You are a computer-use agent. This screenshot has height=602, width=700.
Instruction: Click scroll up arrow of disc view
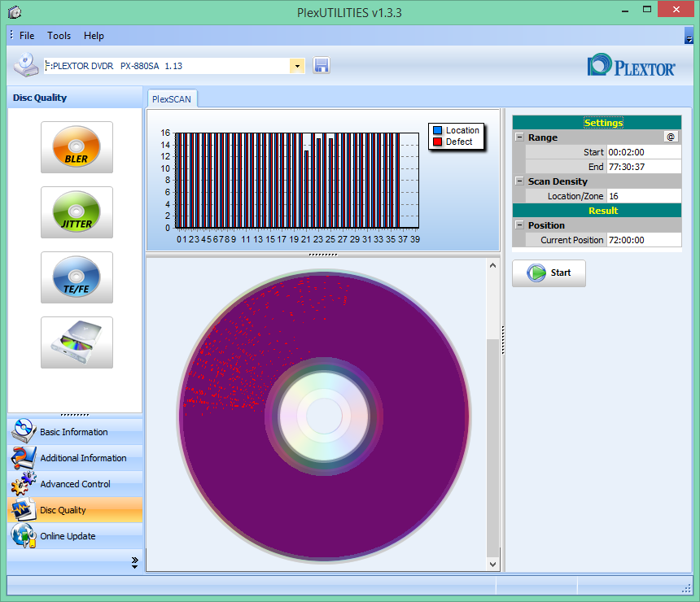493,265
